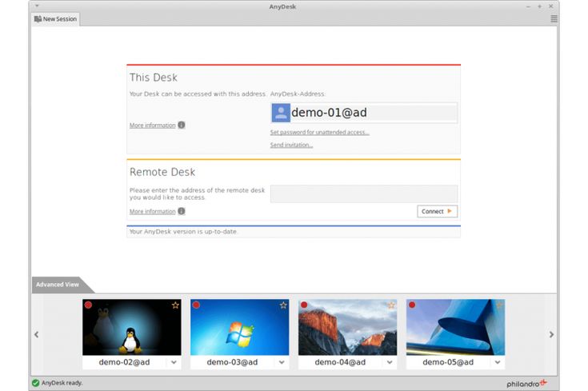Toggle favorite star on demo-05@ad thumbnail
588x391 pixels.
point(499,305)
